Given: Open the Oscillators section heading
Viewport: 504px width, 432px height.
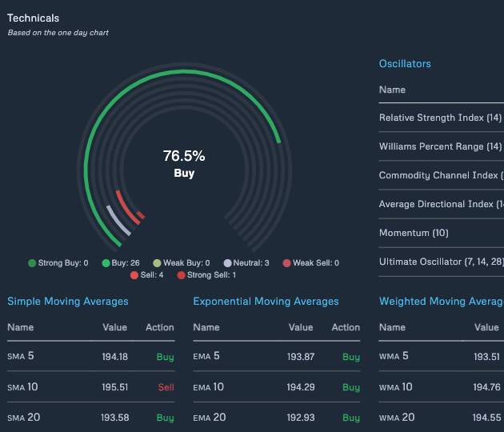Looking at the screenshot, I should coord(404,64).
